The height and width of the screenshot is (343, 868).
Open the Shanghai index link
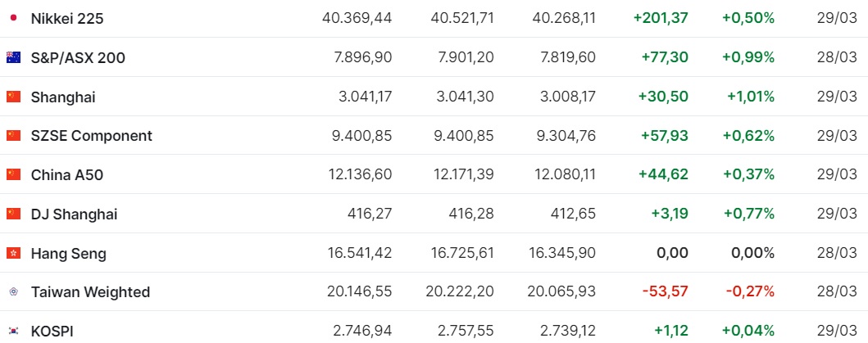tap(63, 97)
